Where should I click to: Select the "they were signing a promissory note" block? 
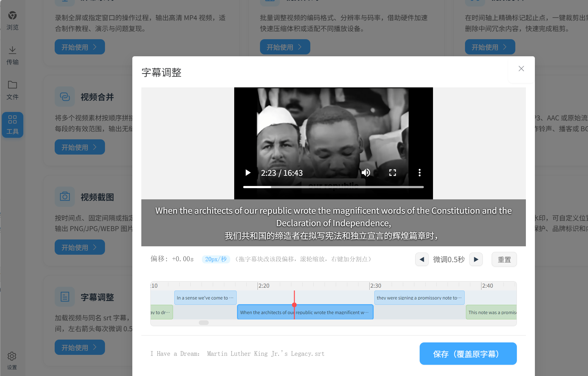pos(419,298)
